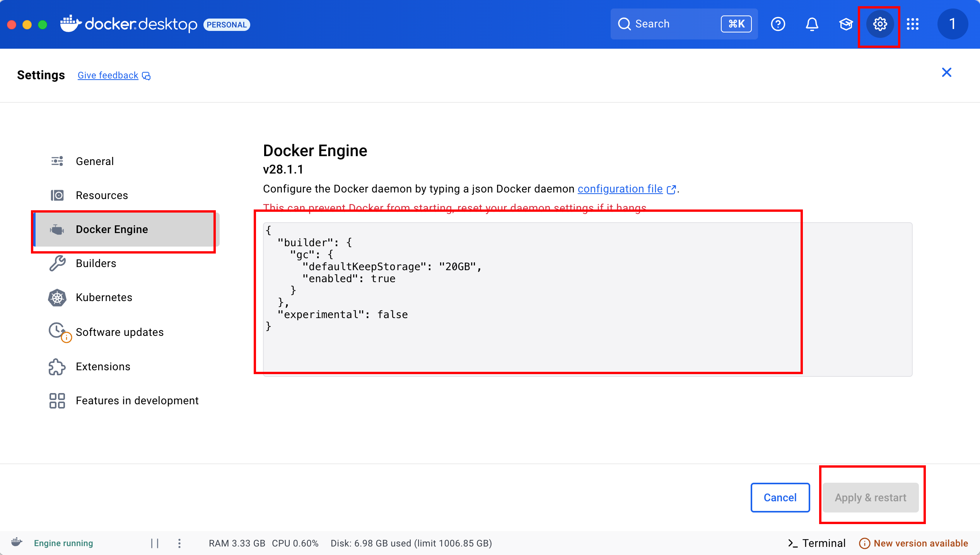Click the Engine running status text
The width and height of the screenshot is (980, 555).
tap(63, 543)
